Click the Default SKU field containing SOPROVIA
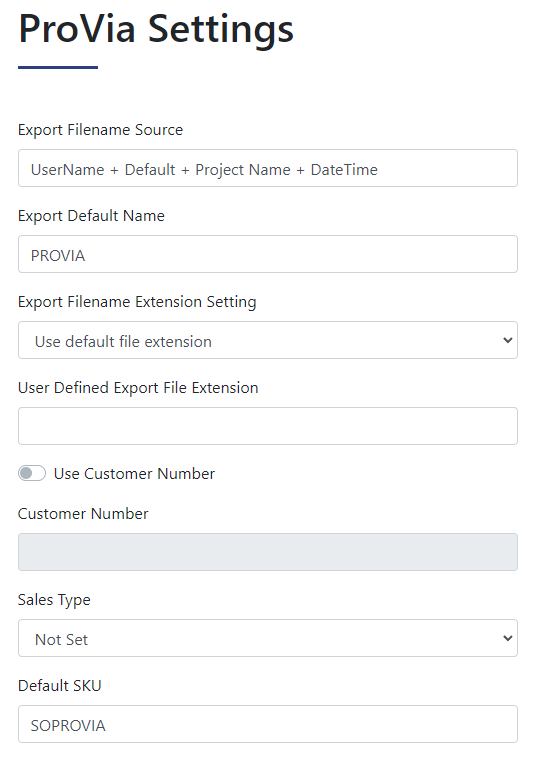This screenshot has width=538, height=758. (268, 724)
